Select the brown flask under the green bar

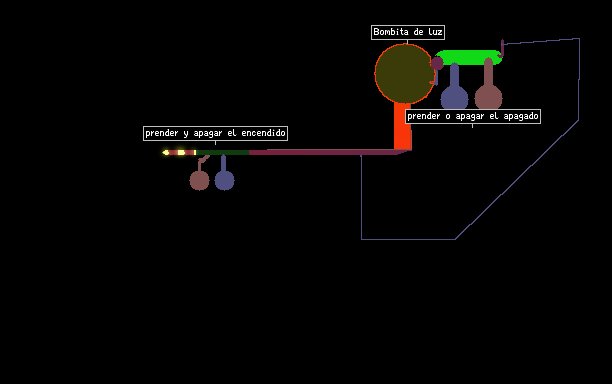(x=488, y=84)
